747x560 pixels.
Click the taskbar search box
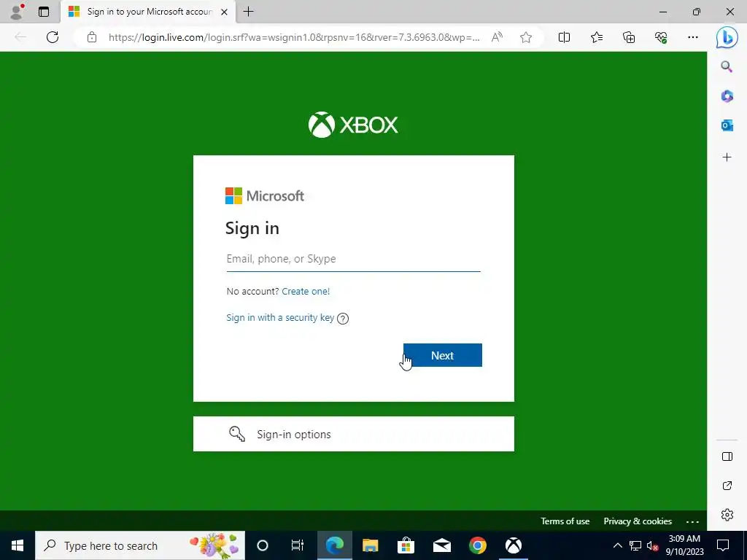(x=140, y=545)
